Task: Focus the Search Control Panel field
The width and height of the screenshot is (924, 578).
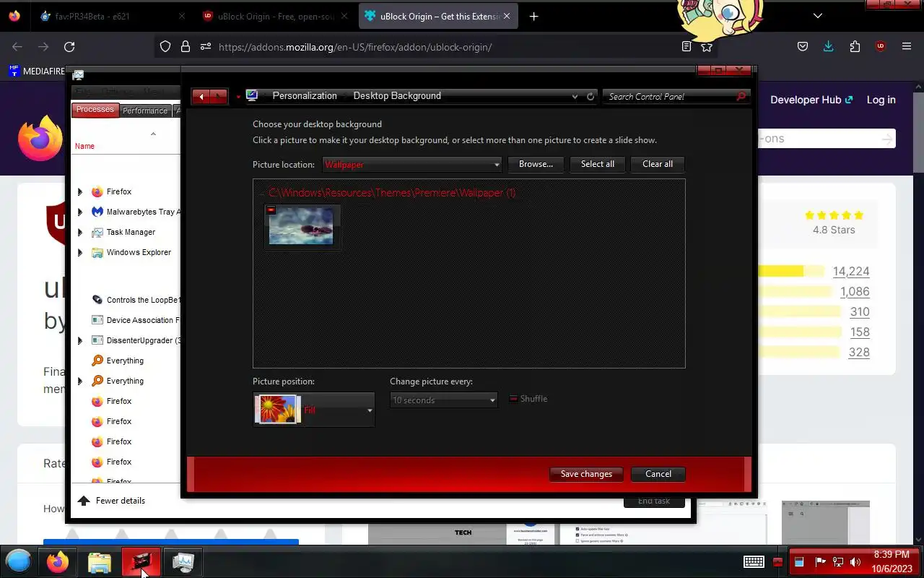Action: click(676, 96)
